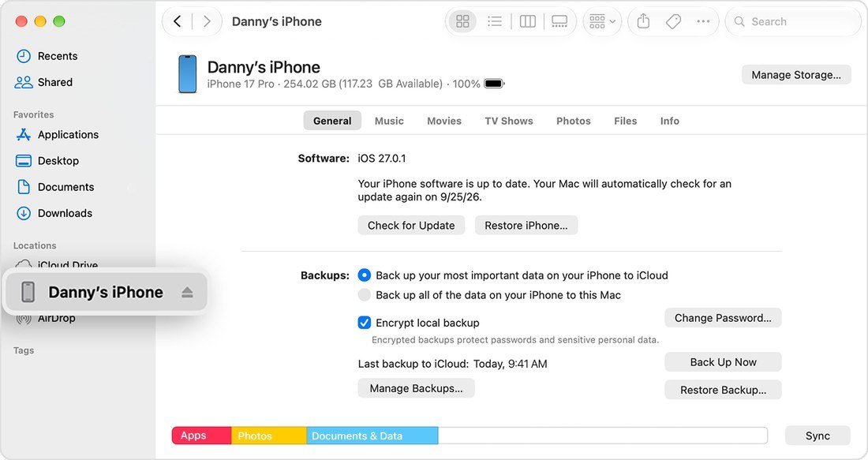Click the Danny's iPhone window title
This screenshot has height=460, width=868.
[277, 21]
